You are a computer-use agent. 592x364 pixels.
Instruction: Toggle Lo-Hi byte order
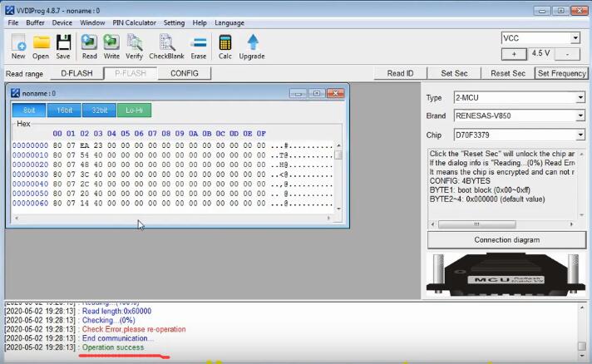134,111
